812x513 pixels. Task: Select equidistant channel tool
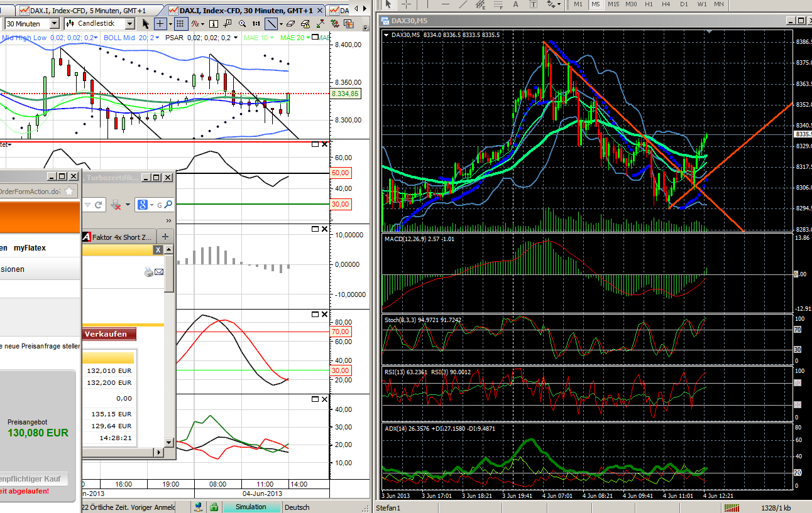pyautogui.click(x=481, y=4)
